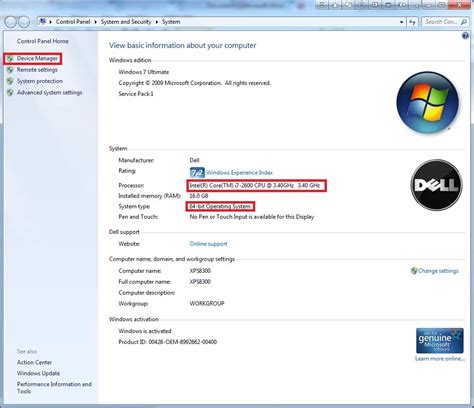
Task: Click the Windows 7 logo image
Action: point(428,102)
